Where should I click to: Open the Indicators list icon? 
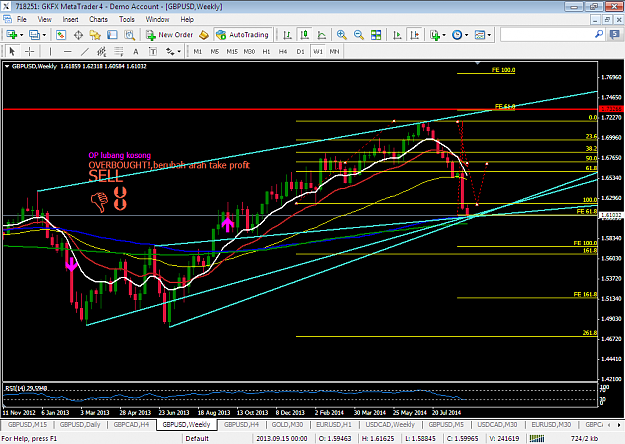(x=435, y=35)
